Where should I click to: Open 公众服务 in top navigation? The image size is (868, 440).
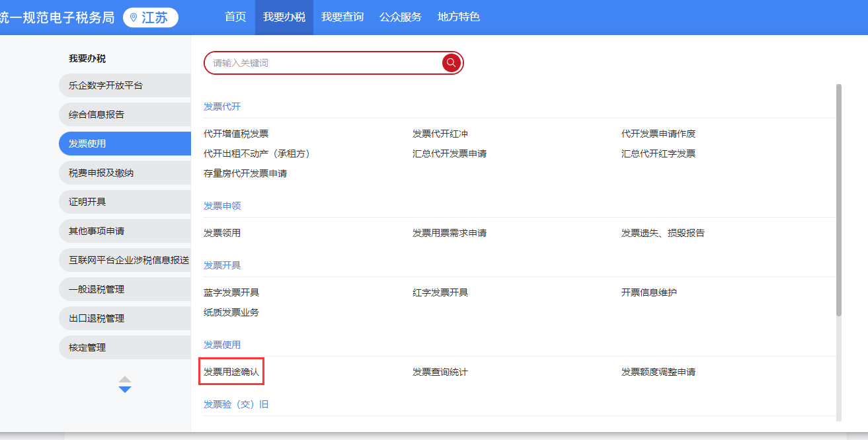(400, 17)
